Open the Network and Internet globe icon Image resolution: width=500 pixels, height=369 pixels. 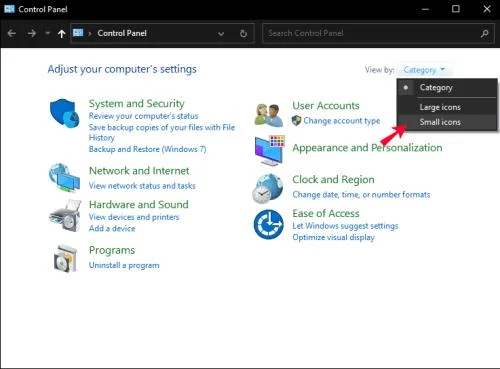[x=64, y=178]
